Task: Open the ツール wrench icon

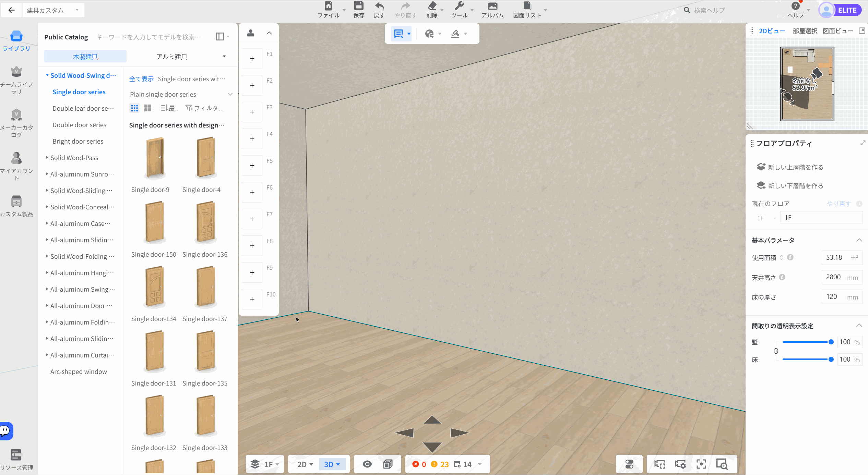Action: click(x=459, y=6)
